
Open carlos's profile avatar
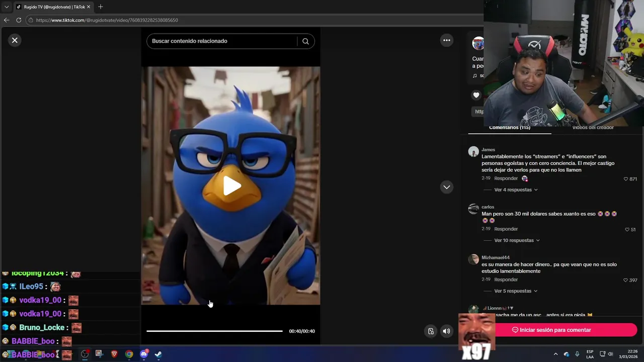point(473,209)
